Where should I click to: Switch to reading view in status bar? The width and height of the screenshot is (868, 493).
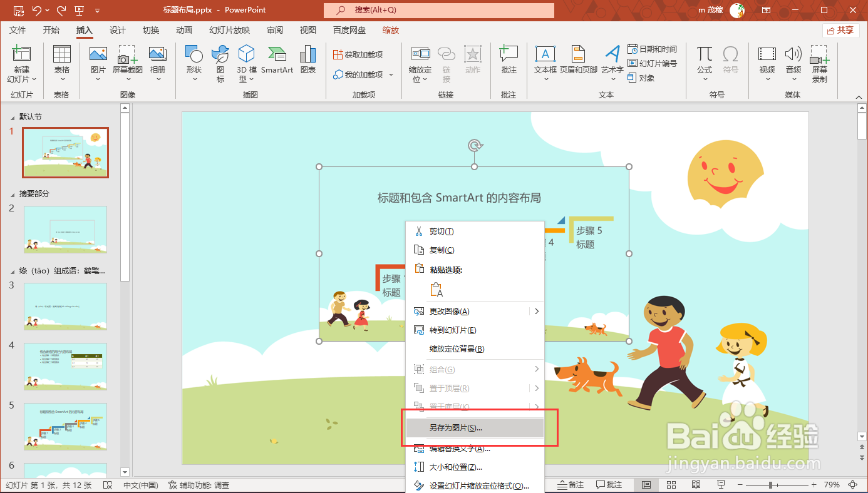click(x=696, y=485)
